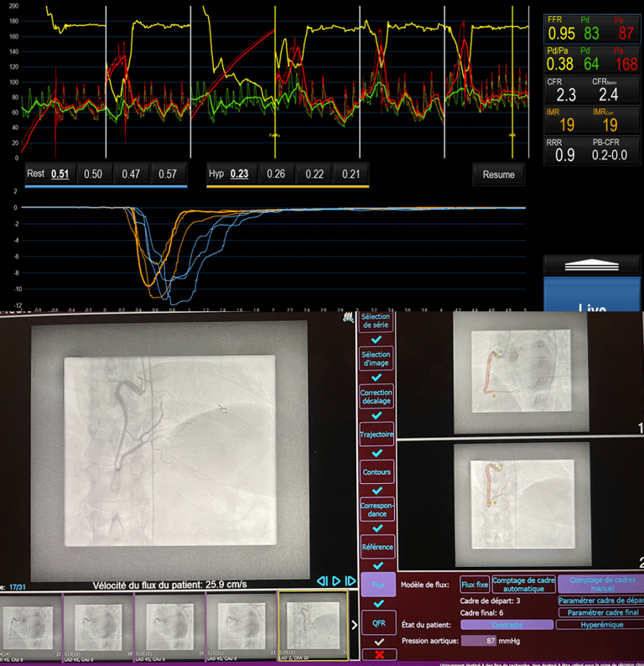This screenshot has height=666, width=644.
Task: Click the blue Live button
Action: [x=592, y=294]
